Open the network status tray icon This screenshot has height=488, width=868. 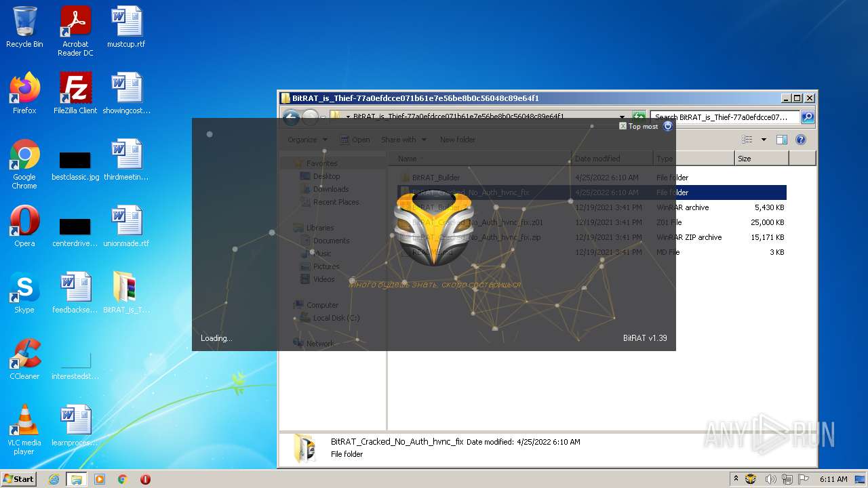(x=787, y=479)
